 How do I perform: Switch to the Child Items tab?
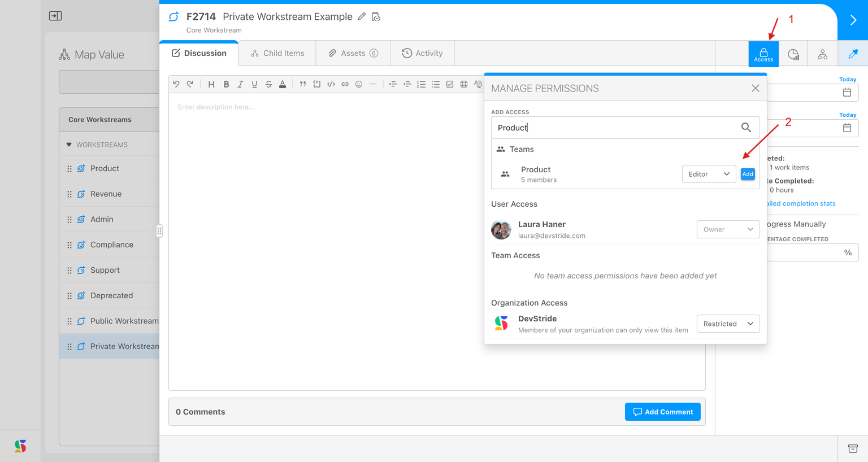(x=277, y=53)
